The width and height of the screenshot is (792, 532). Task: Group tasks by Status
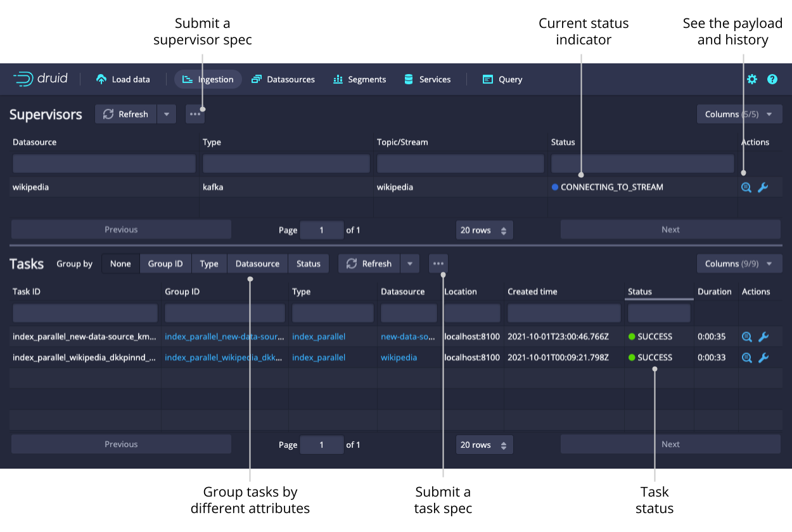click(x=309, y=263)
